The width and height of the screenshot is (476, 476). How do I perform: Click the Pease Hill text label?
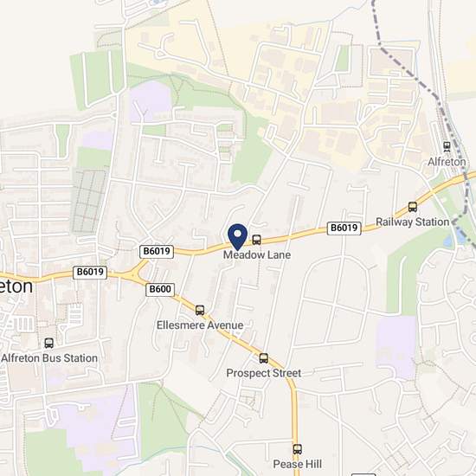coord(297,464)
